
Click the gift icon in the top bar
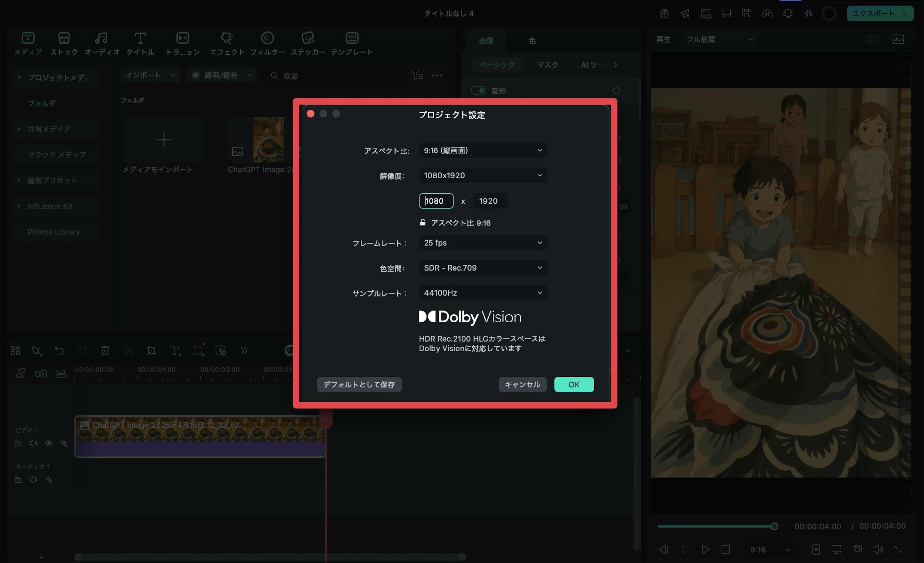tap(665, 14)
